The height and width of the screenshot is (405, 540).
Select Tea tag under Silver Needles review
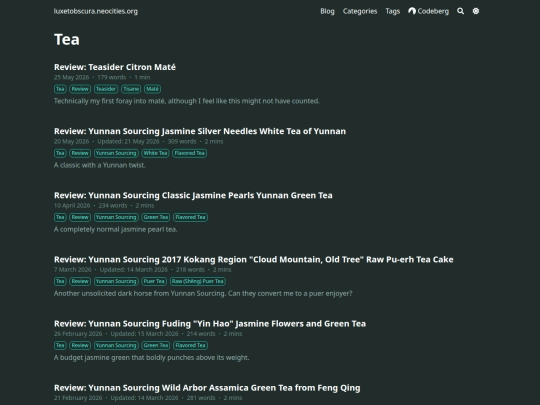60,153
